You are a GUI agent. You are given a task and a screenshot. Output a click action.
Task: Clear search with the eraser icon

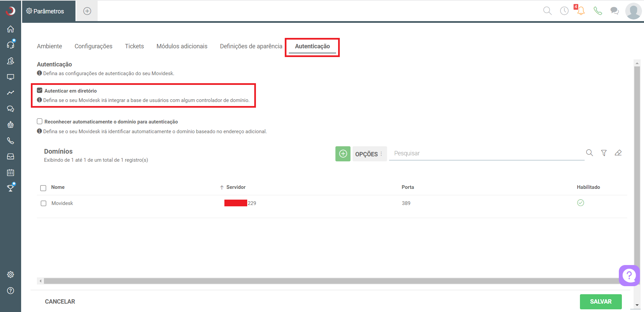click(x=618, y=153)
